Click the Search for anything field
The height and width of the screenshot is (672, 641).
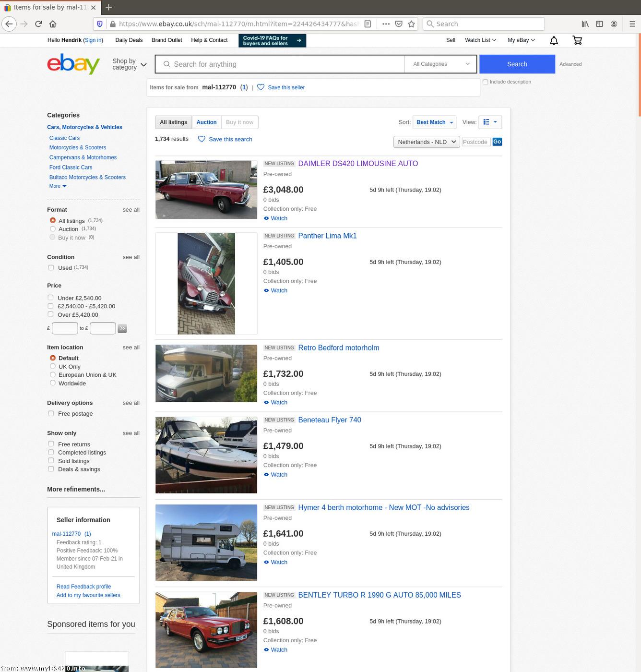[x=280, y=64]
